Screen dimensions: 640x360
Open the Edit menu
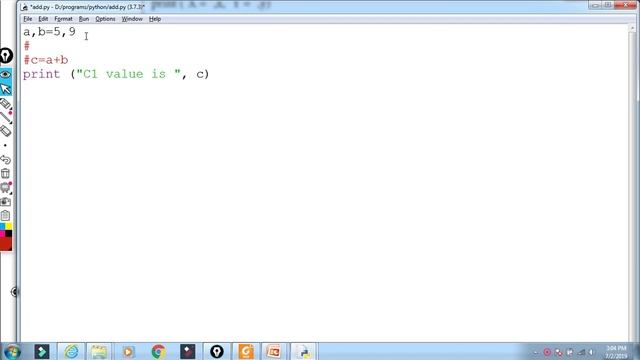[43, 19]
